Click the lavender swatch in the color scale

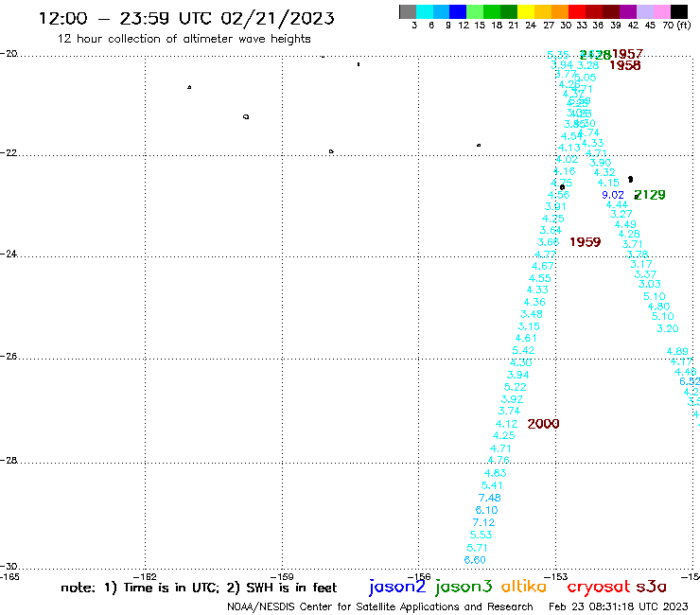pyautogui.click(x=645, y=11)
